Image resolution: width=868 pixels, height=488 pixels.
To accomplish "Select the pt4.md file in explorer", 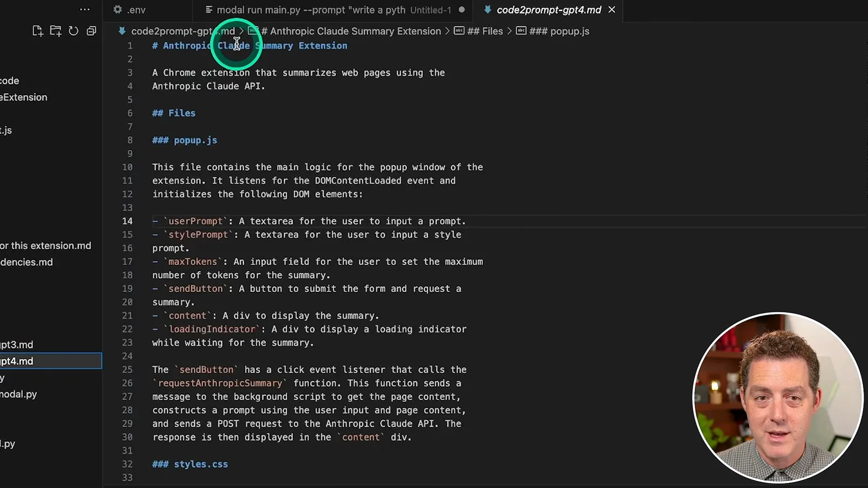I will [51, 361].
